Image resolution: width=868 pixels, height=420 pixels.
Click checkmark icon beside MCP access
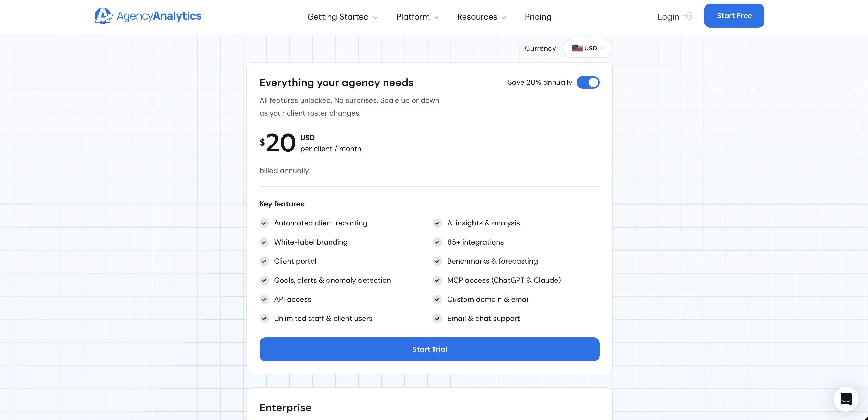(x=437, y=280)
